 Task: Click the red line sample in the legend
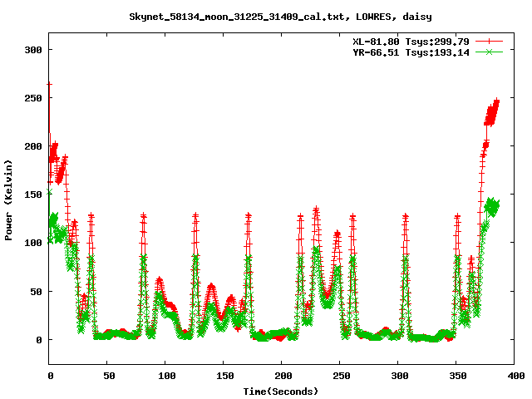(489, 42)
